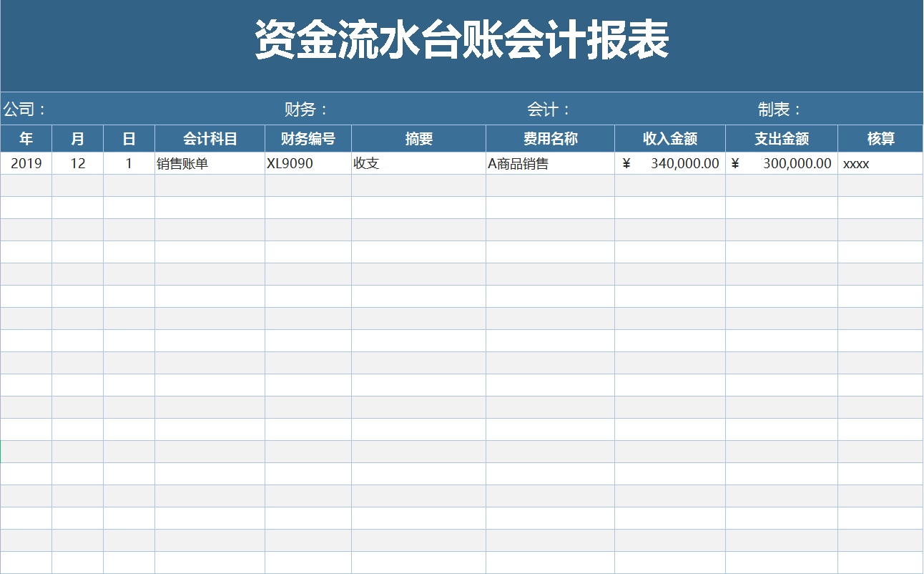Select the 核算 column header
This screenshot has height=574, width=924.
point(881,139)
